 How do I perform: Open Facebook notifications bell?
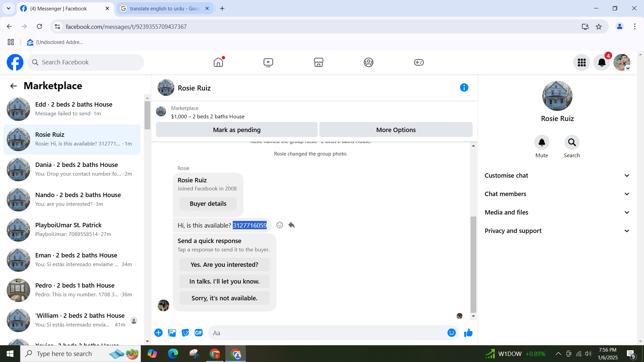pyautogui.click(x=602, y=62)
